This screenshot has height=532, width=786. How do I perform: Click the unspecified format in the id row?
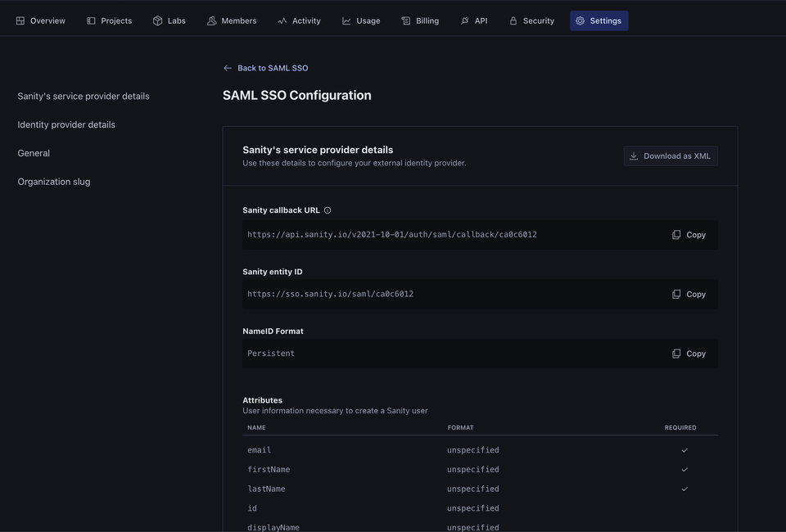[472, 508]
